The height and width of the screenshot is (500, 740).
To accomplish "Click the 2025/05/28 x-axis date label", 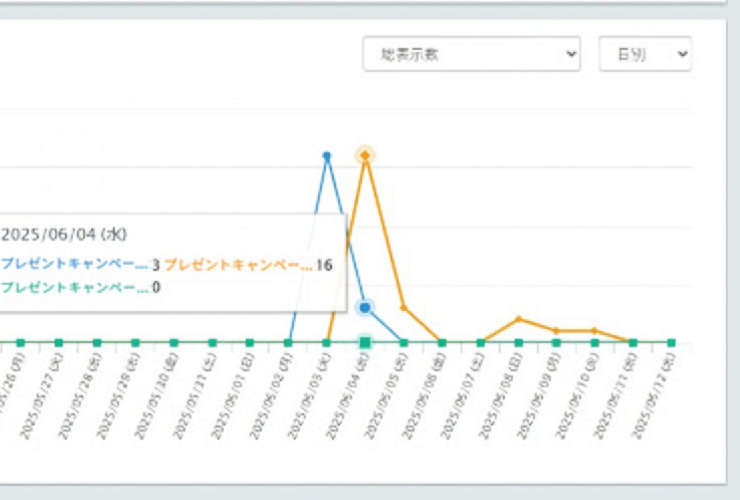I will (x=80, y=397).
